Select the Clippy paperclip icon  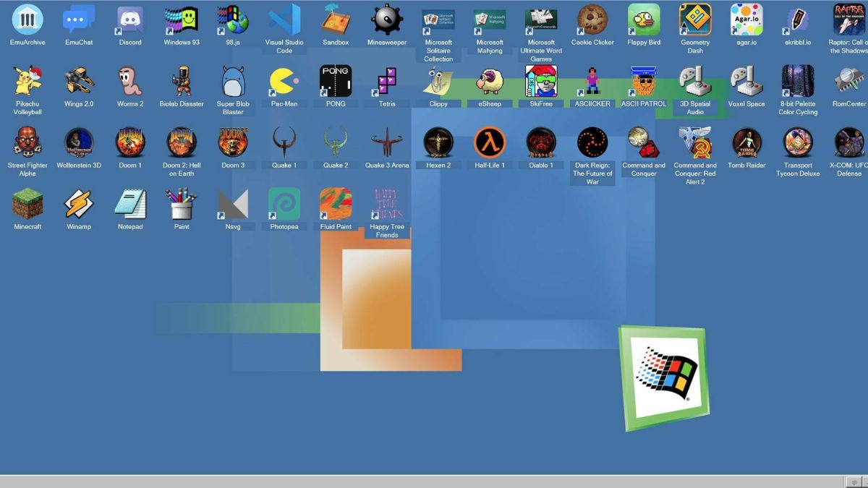[x=438, y=81]
